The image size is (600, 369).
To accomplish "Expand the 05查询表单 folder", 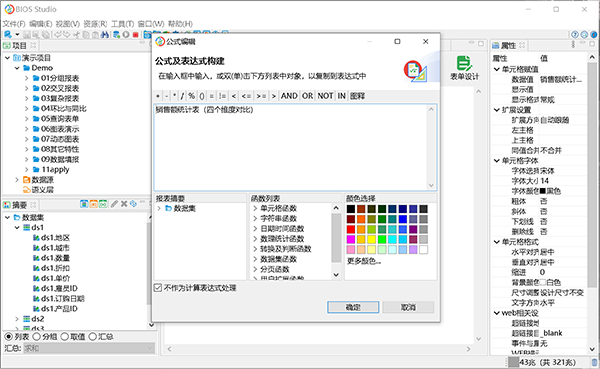I will click(x=26, y=119).
